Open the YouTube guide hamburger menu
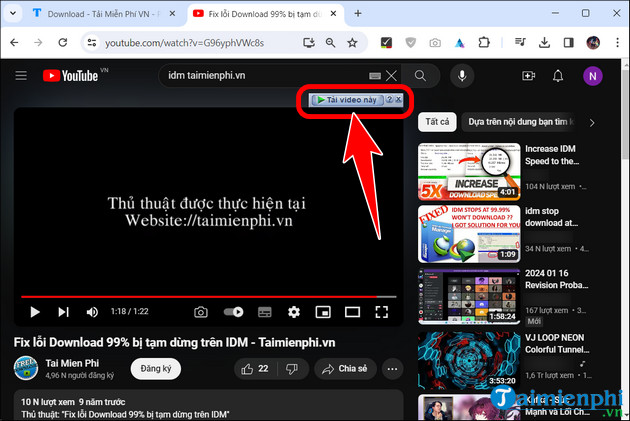Viewport: 630px width, 421px height. point(21,76)
